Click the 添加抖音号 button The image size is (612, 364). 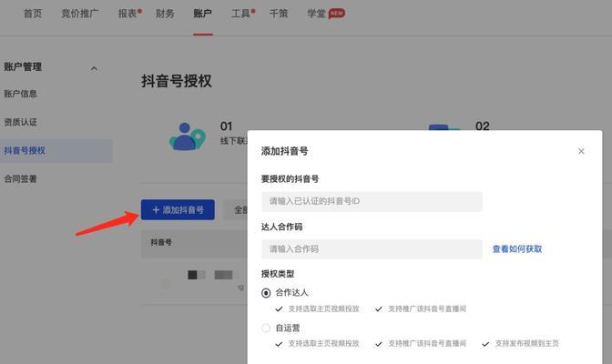(x=178, y=210)
